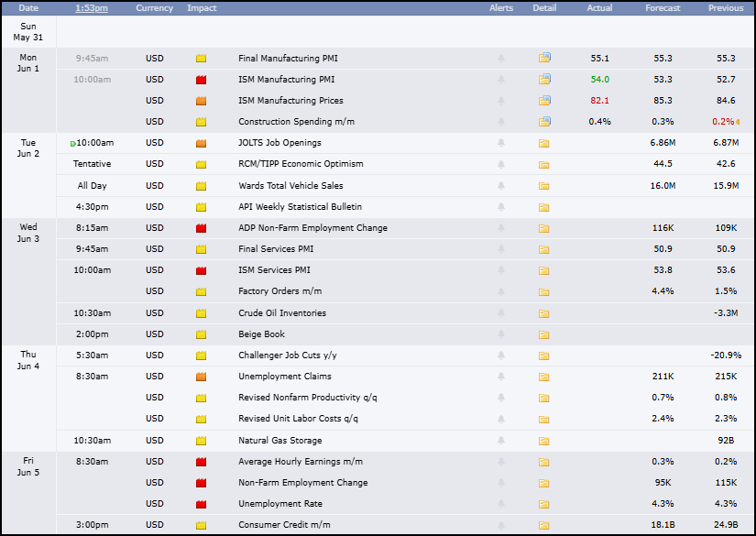This screenshot has width=756, height=536.
Task: Open detail folder for Non-Farm Employment Change
Action: (x=543, y=484)
